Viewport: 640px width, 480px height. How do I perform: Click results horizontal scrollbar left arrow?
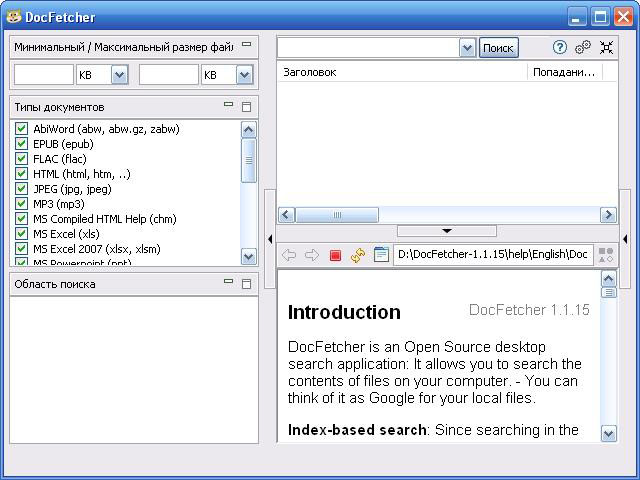pyautogui.click(x=287, y=215)
